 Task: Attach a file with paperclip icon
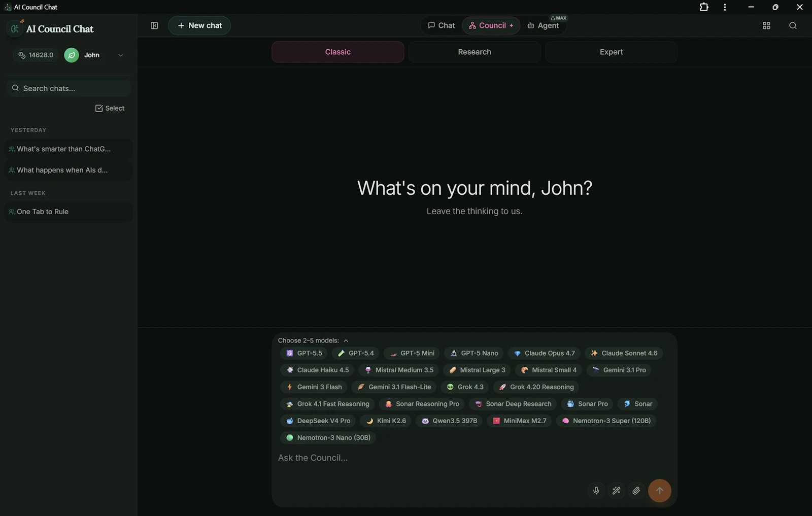(636, 491)
